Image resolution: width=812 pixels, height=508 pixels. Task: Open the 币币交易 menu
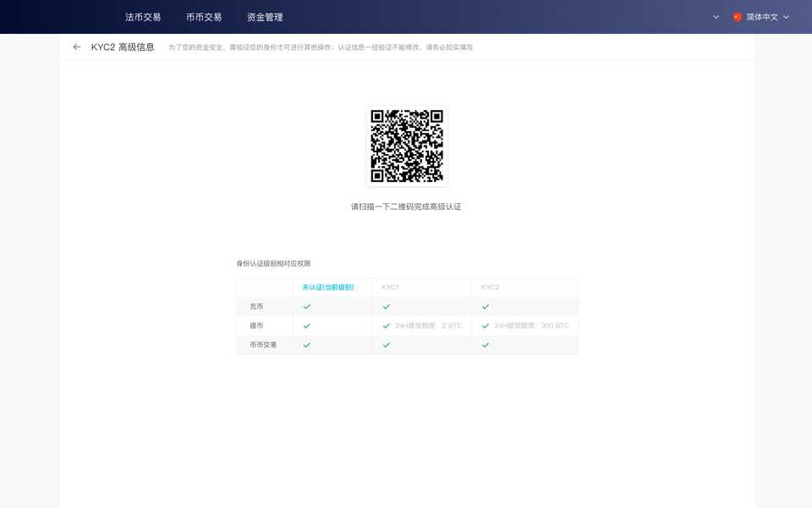coord(204,17)
